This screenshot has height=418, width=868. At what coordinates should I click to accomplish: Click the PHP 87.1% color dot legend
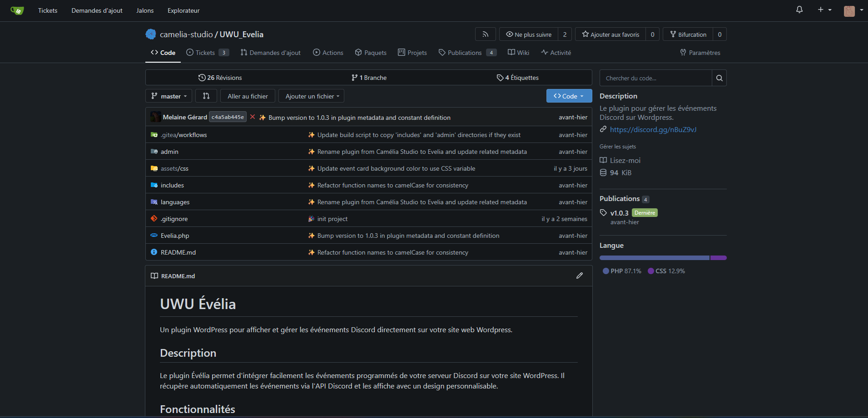tap(605, 271)
